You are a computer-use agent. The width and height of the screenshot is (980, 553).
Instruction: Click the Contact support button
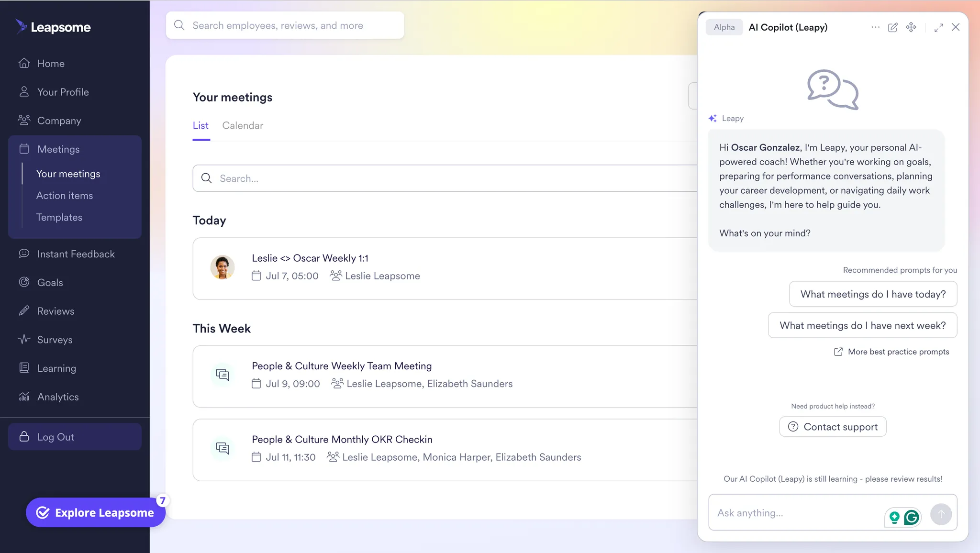833,427
